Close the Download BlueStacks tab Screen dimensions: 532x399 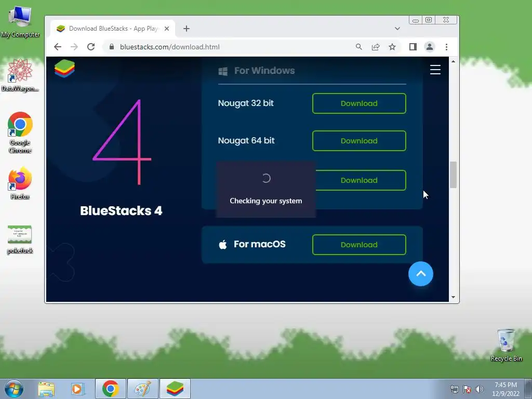coord(167,29)
